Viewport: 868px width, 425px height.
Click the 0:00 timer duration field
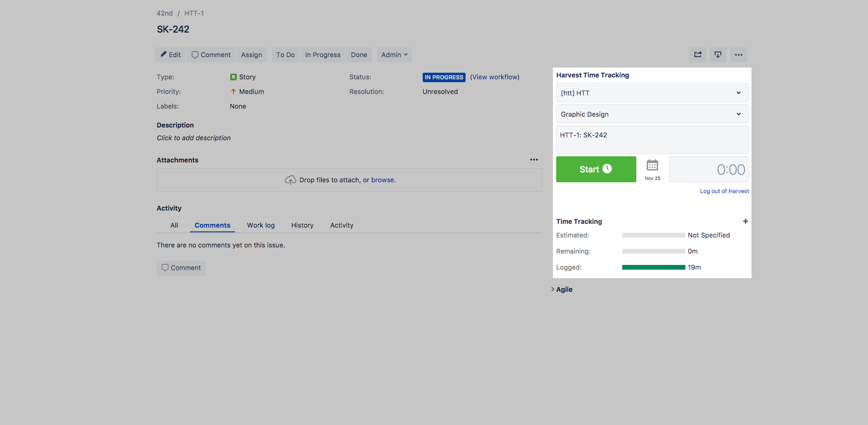coord(709,169)
